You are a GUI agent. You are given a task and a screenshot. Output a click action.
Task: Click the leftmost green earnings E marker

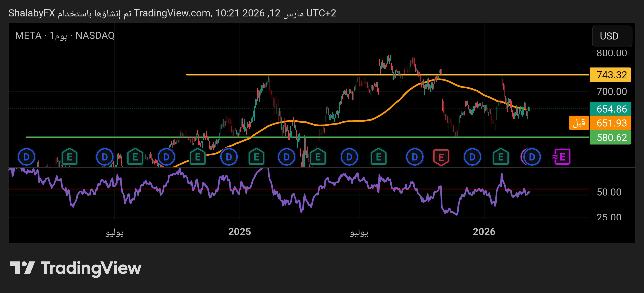click(x=69, y=157)
